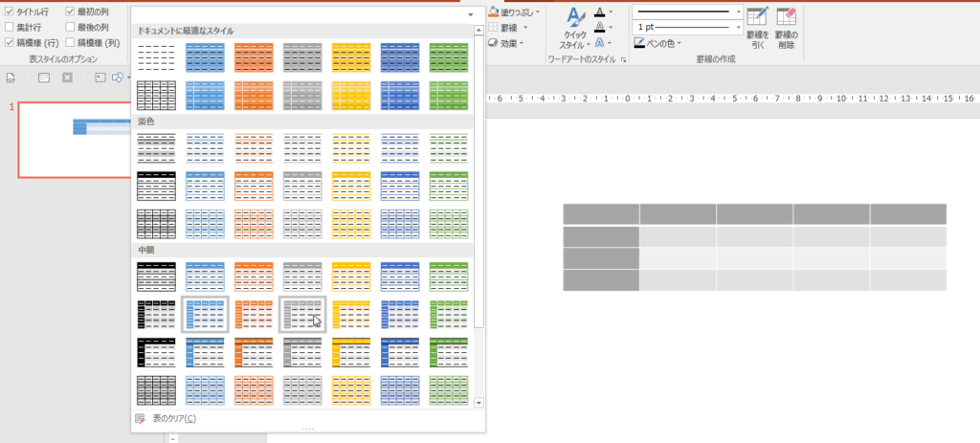The height and width of the screenshot is (443, 980).
Task: Apply the solid light blue style, second ドキュメント row
Action: [x=205, y=96]
